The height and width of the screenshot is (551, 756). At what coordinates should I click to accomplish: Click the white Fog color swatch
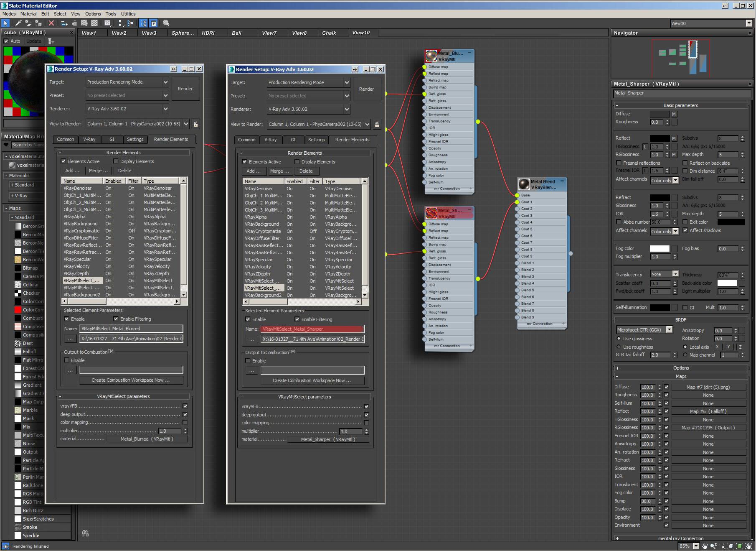(660, 248)
